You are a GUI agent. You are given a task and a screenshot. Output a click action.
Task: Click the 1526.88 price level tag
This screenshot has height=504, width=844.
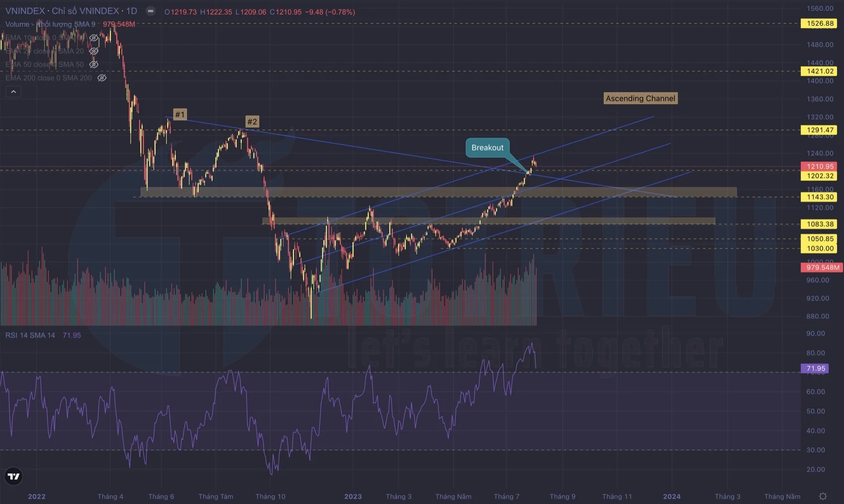[x=819, y=23]
